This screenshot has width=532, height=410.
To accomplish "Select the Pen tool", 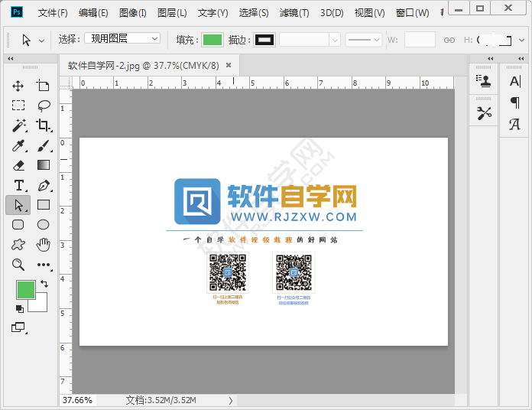I will (44, 185).
